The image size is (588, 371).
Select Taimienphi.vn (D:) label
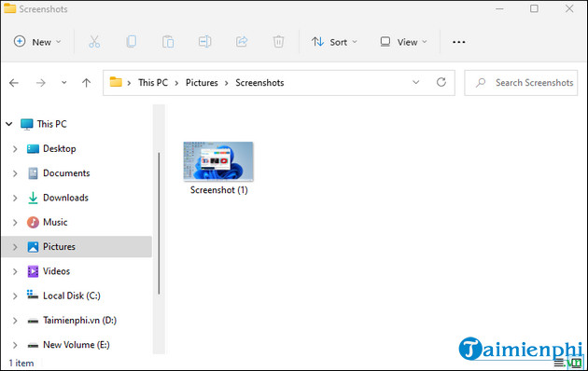(79, 321)
